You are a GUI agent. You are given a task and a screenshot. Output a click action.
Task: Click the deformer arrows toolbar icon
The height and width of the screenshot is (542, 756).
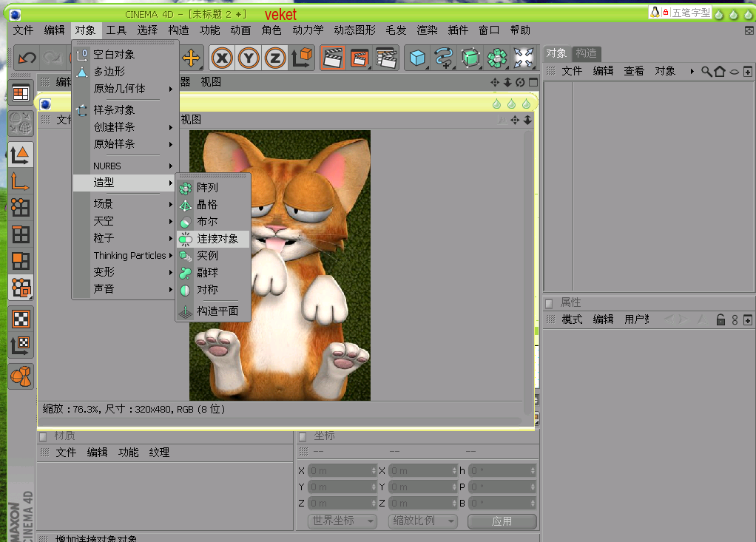(524, 58)
